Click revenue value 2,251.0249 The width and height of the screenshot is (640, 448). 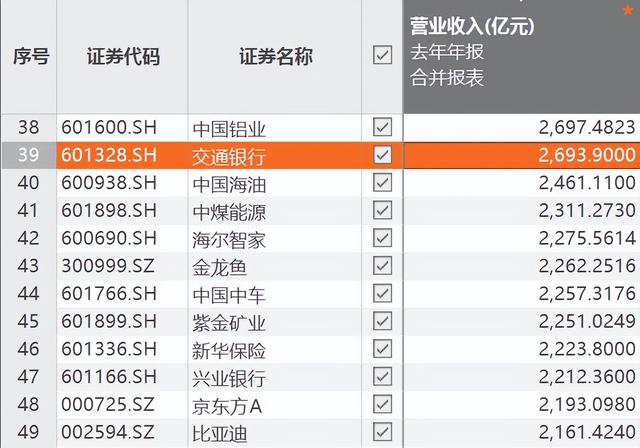[x=587, y=322]
